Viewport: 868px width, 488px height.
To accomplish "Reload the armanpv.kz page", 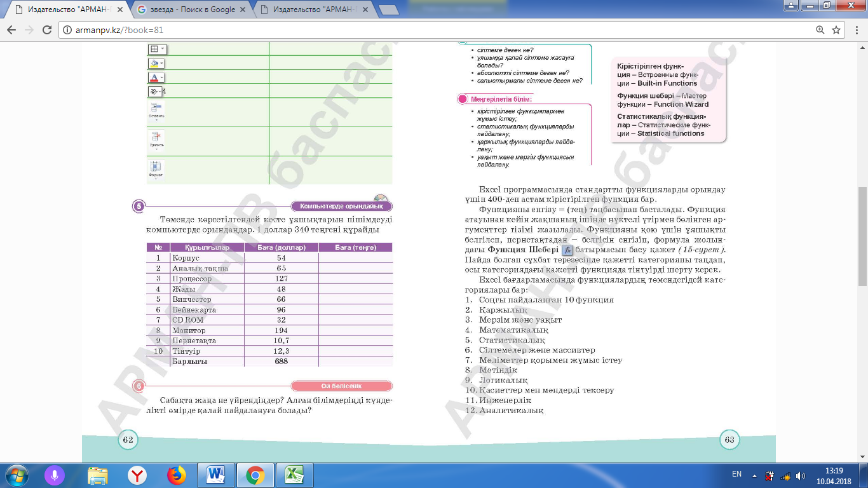I will point(47,30).
